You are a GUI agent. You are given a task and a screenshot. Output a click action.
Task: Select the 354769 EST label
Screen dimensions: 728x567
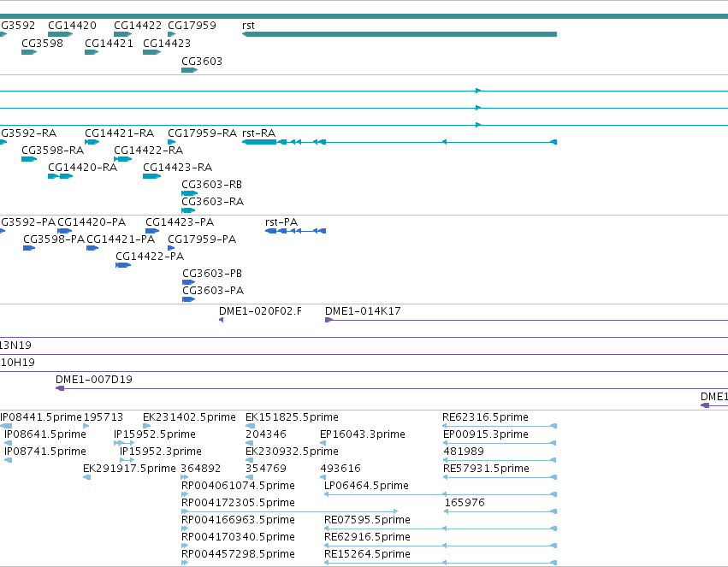click(266, 470)
